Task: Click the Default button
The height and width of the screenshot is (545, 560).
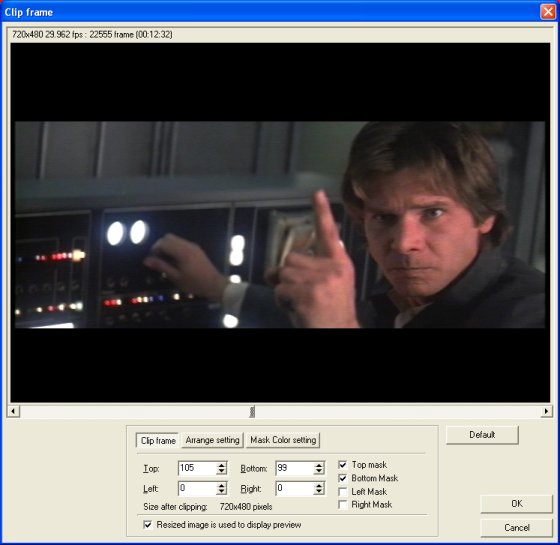Action: [482, 435]
